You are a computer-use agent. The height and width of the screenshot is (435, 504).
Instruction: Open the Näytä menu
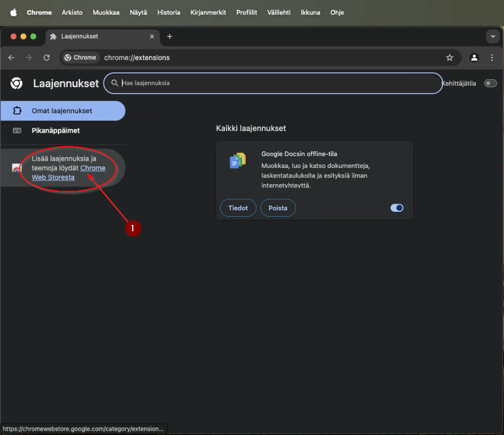point(138,12)
